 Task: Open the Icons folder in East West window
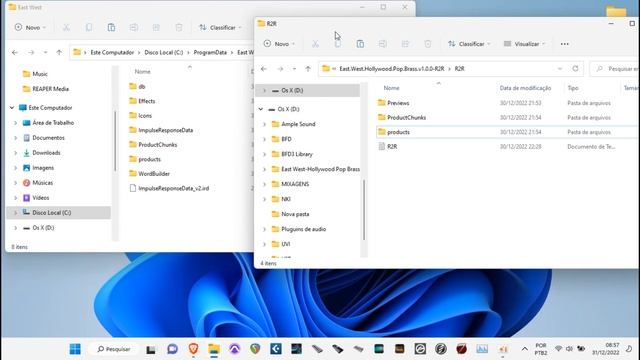point(145,116)
